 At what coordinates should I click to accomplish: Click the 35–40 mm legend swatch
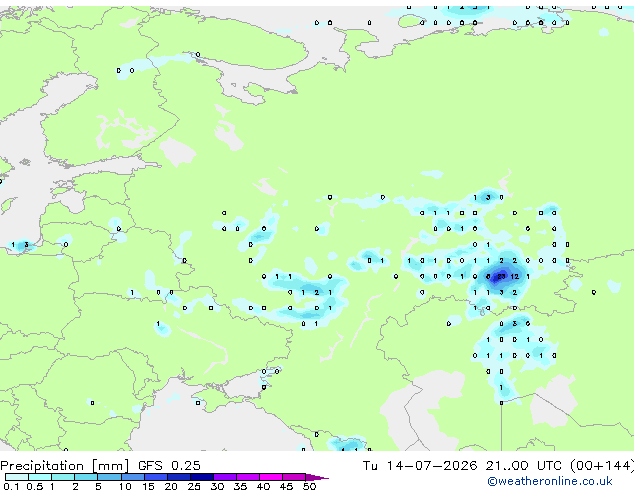247,477
